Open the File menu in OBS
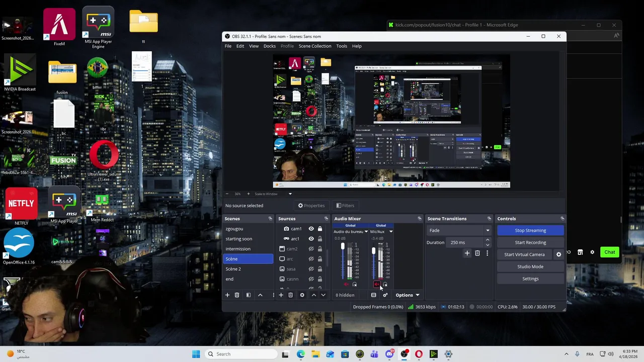The width and height of the screenshot is (644, 362). [x=228, y=46]
